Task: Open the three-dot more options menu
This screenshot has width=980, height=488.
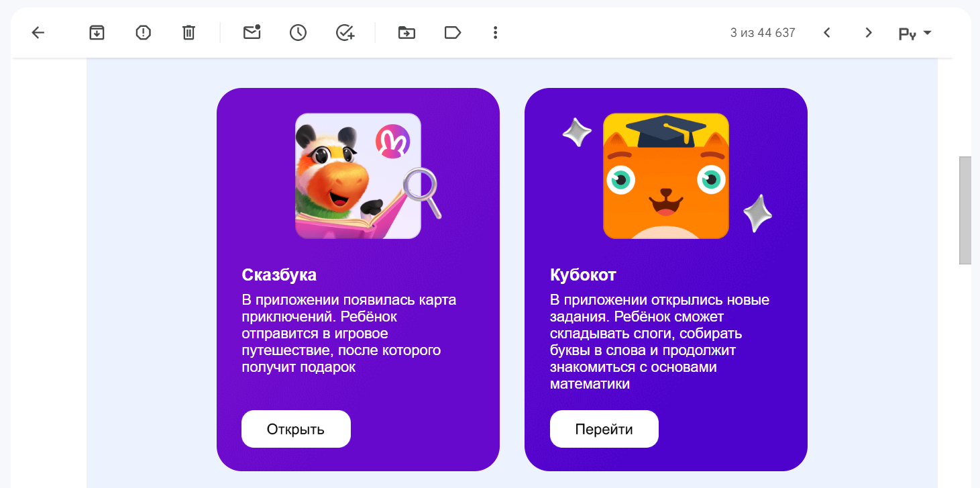Action: click(495, 32)
